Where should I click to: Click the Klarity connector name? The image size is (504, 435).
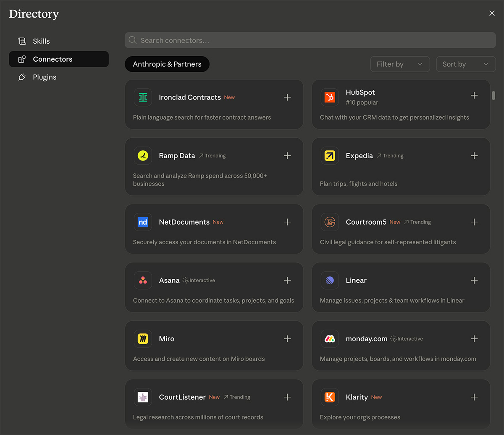(357, 397)
